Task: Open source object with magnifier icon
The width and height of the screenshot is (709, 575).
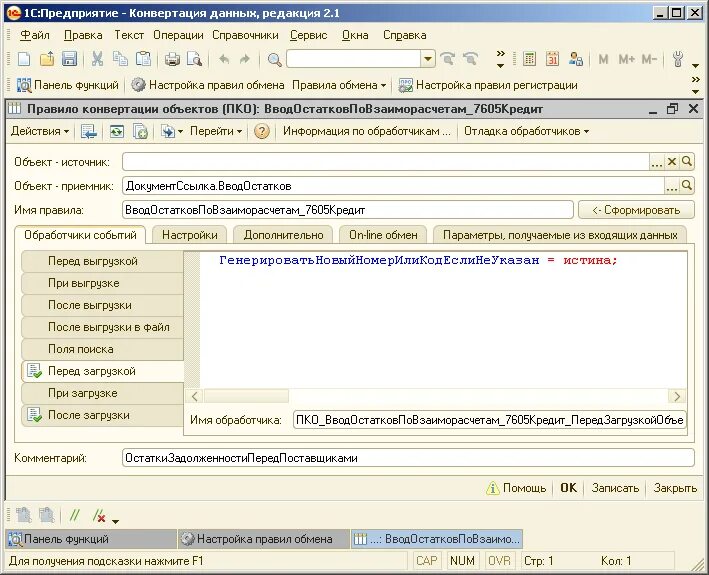Action: point(687,161)
